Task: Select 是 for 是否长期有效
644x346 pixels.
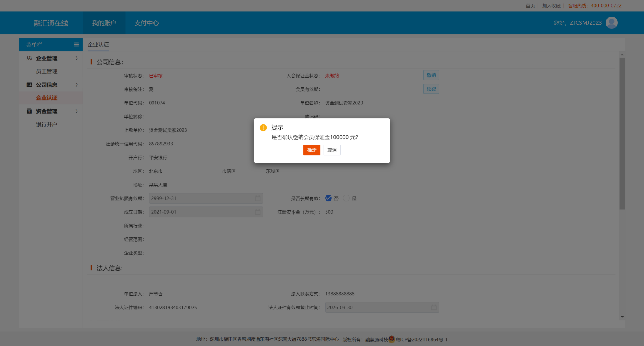Action: pyautogui.click(x=346, y=198)
